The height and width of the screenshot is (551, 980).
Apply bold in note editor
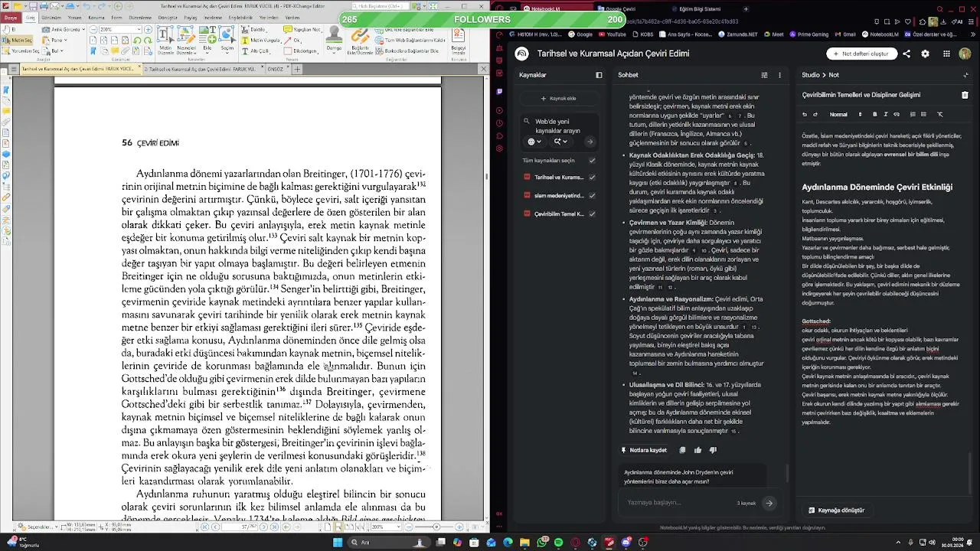[875, 114]
